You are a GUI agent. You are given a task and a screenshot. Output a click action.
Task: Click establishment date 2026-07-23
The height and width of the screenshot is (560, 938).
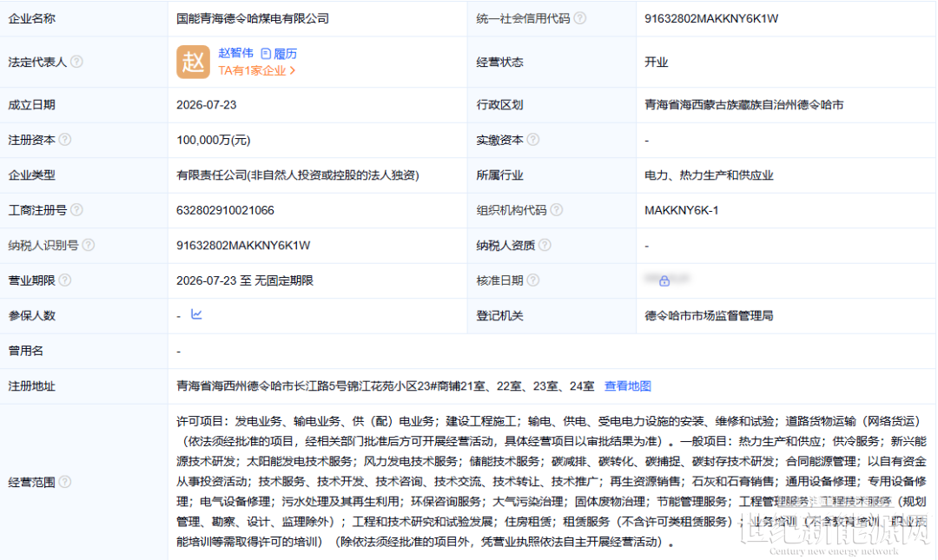(207, 105)
